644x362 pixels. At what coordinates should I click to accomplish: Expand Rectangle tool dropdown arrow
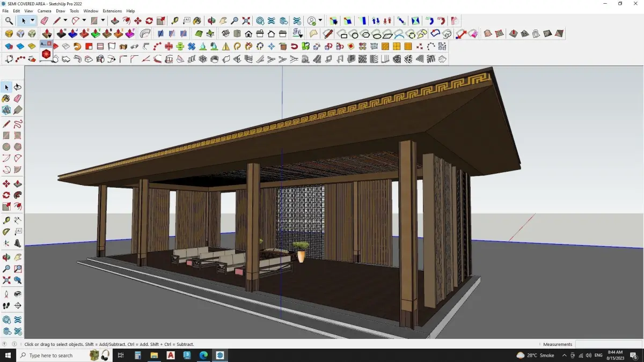(x=103, y=20)
